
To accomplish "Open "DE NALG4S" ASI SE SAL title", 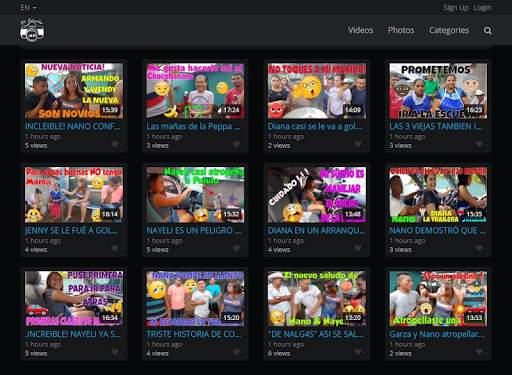I will (316, 334).
